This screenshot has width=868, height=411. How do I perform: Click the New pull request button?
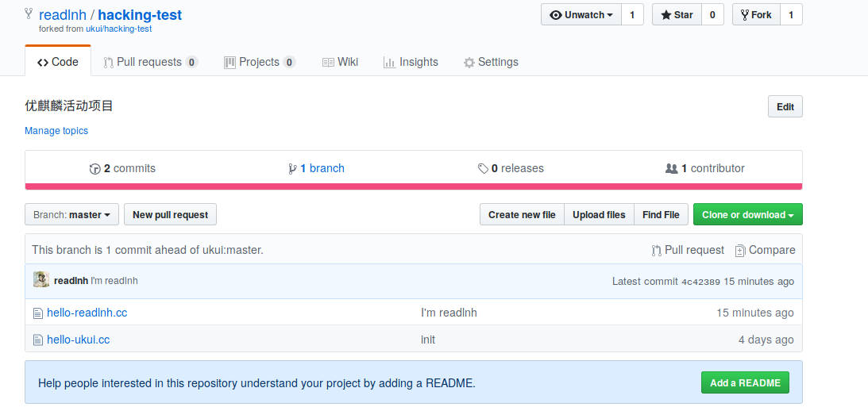pos(171,215)
